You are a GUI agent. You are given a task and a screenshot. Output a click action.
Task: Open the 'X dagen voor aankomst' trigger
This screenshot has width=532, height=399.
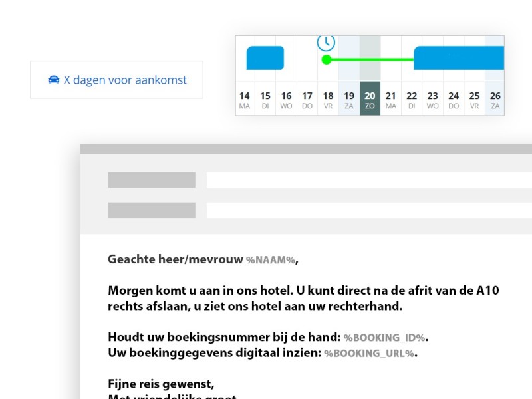[x=117, y=80]
